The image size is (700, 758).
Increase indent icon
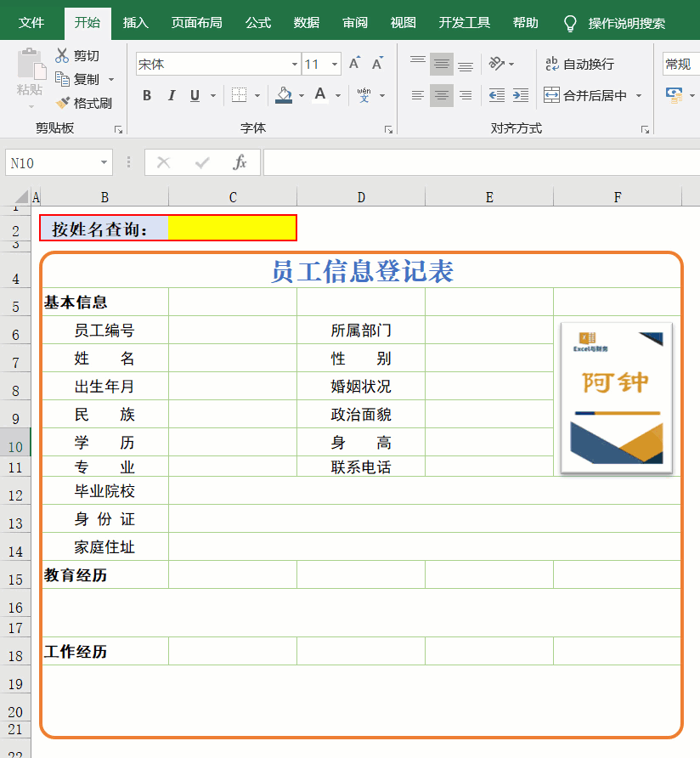(x=520, y=96)
